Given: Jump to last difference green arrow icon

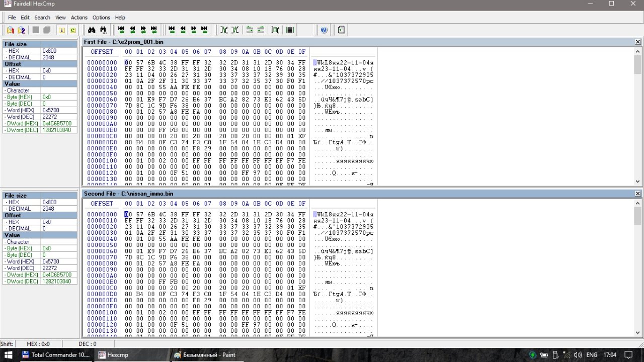Looking at the screenshot, I should [x=154, y=30].
